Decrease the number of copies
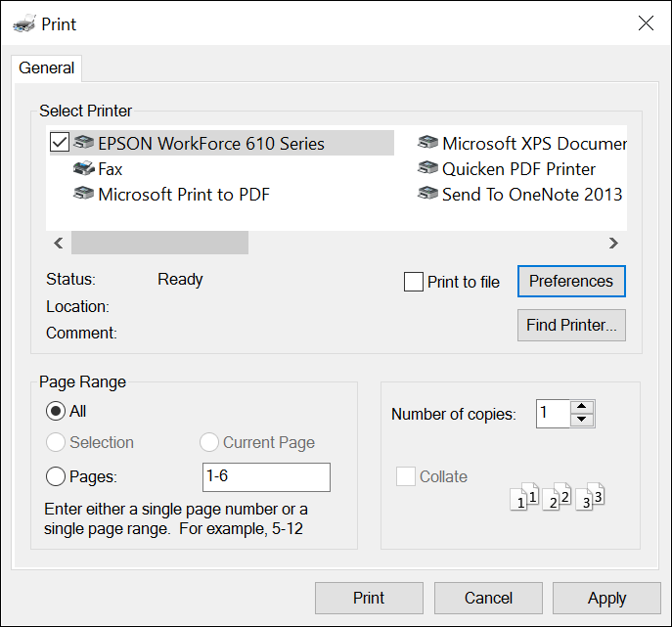This screenshot has height=627, width=672. coord(582,420)
